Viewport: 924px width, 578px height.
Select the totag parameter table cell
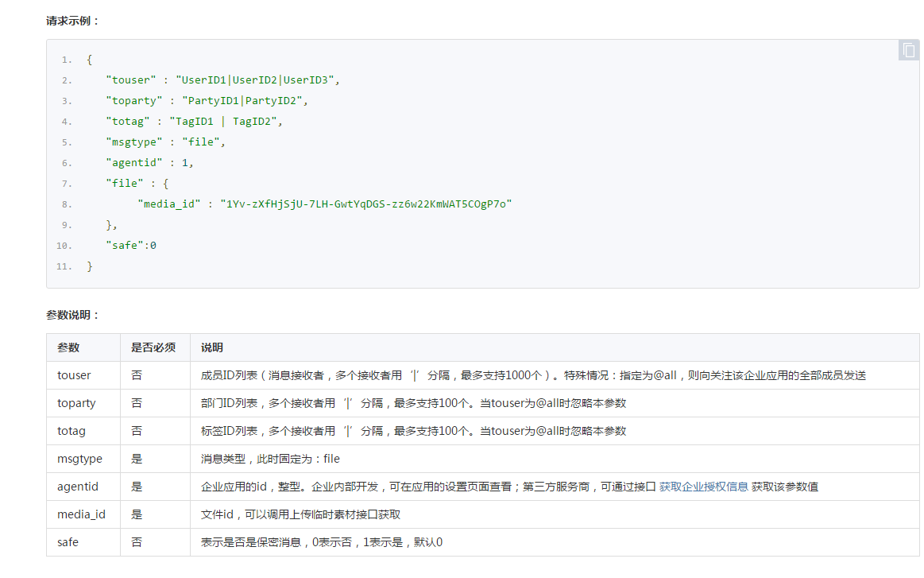tap(72, 431)
